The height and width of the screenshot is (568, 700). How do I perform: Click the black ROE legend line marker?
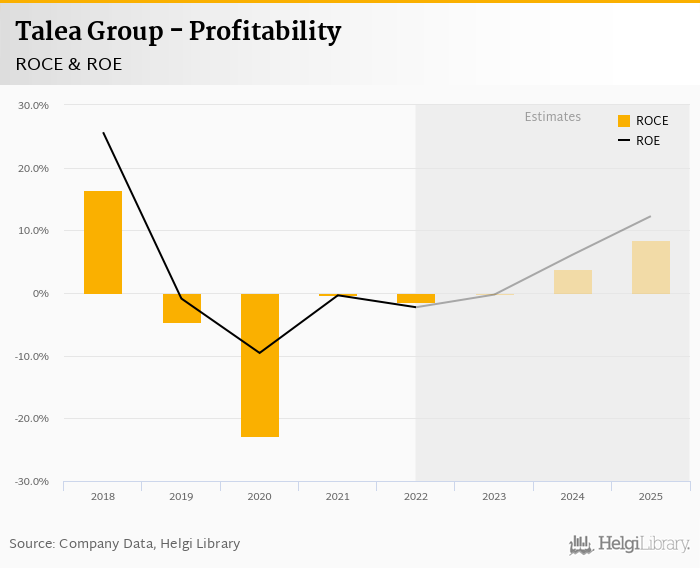tap(624, 141)
